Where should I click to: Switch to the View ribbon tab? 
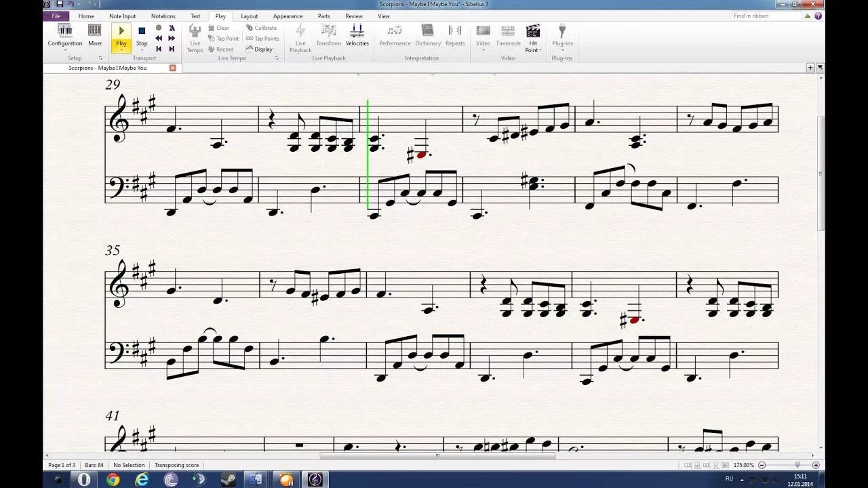[384, 16]
